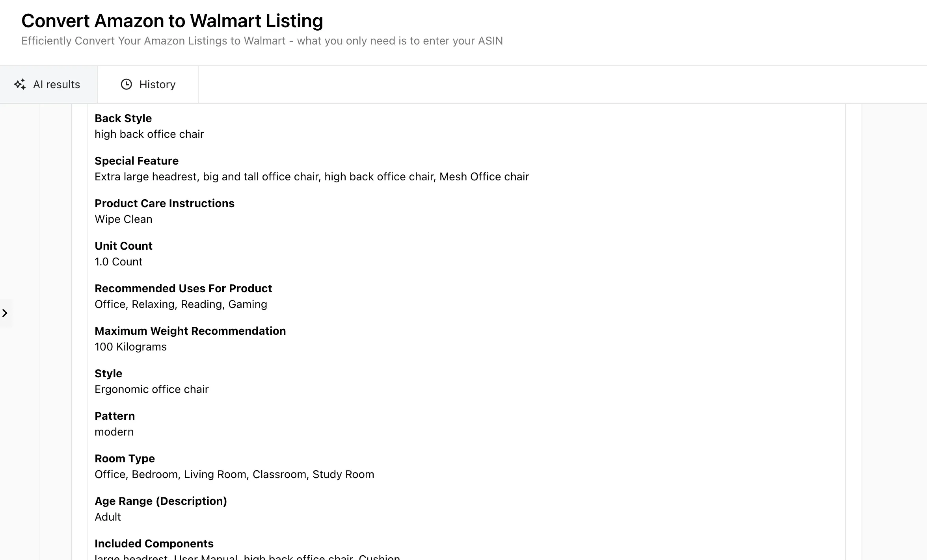Click the Wipe Clean care instruction text
This screenshot has height=560, width=927.
(x=123, y=219)
